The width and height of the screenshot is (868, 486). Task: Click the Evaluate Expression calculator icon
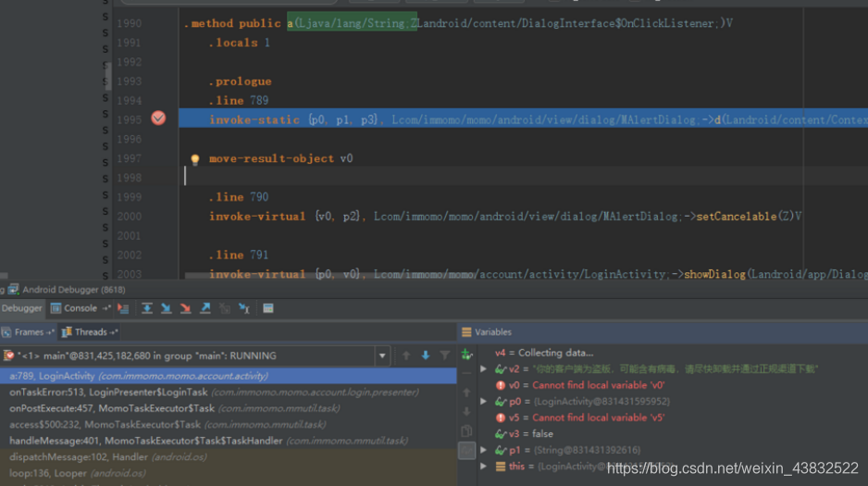click(x=268, y=308)
